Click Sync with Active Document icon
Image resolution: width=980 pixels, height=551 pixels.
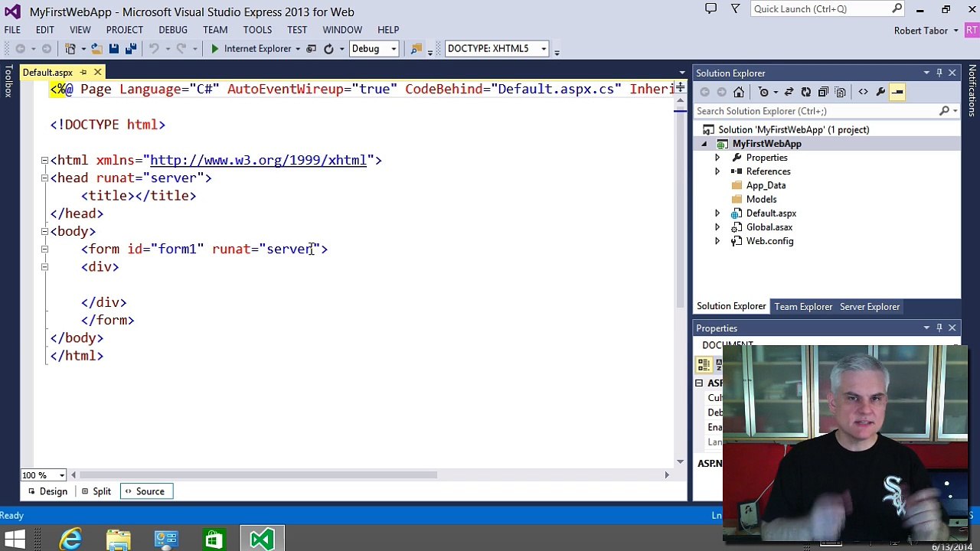coord(789,92)
